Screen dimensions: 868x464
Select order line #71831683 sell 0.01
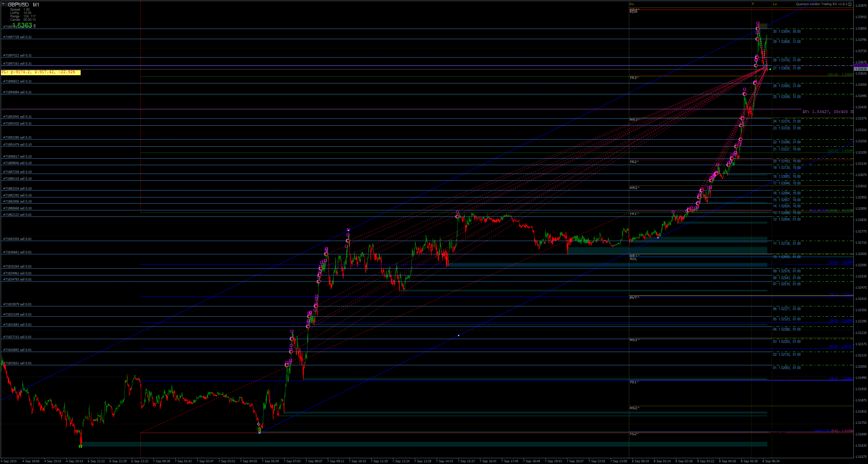coord(17,325)
